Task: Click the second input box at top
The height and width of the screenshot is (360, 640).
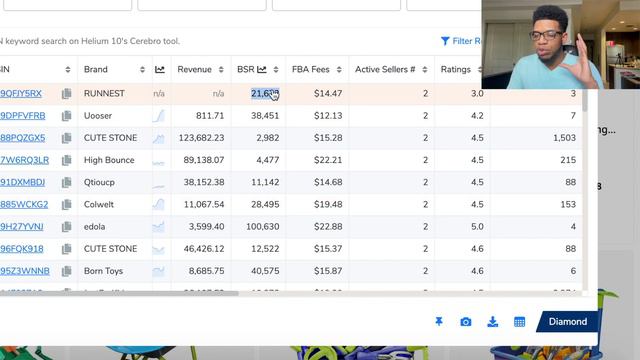Action: pyautogui.click(x=202, y=5)
